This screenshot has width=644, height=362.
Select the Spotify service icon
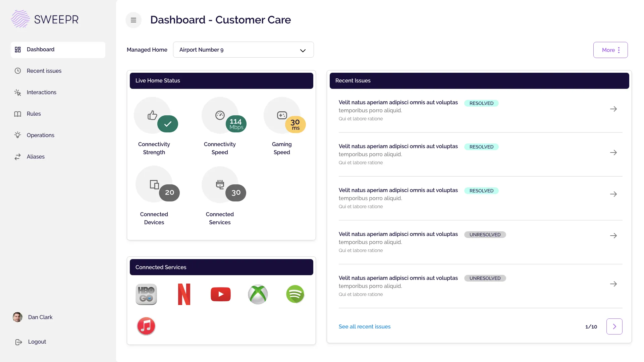pos(295,294)
